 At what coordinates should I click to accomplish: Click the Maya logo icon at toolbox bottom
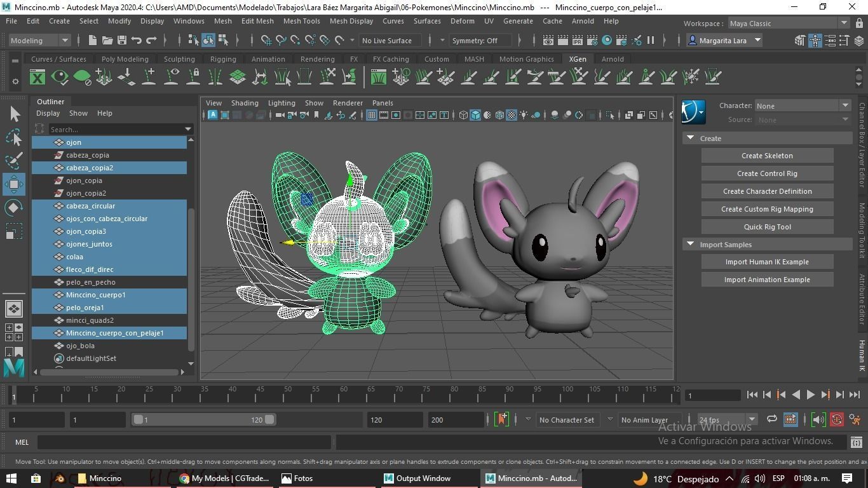(14, 368)
